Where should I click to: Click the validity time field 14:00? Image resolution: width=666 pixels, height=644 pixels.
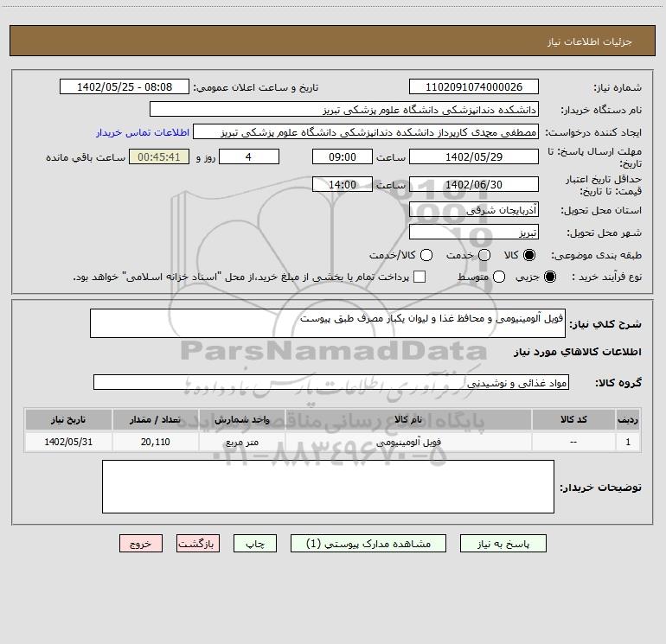pos(343,184)
